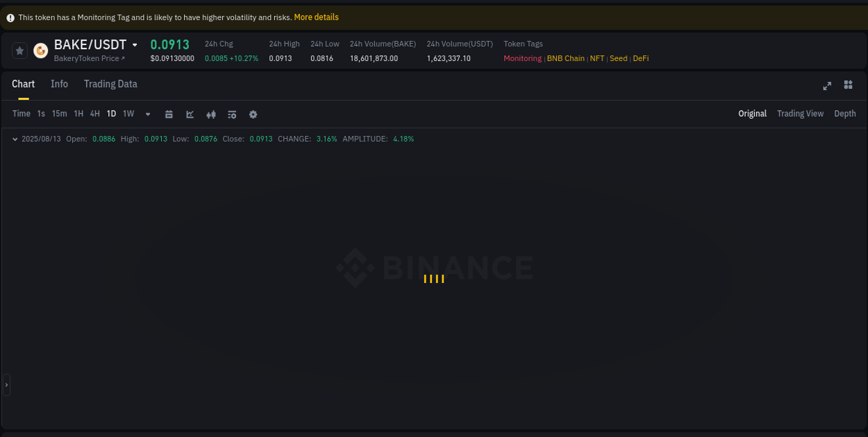Switch to candlestick chart icon
868x437 pixels.
pyautogui.click(x=211, y=114)
